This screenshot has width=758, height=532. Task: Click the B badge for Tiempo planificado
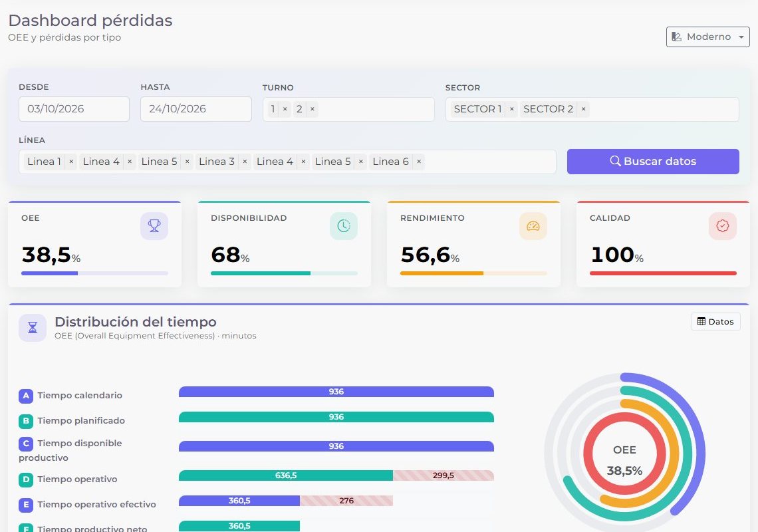coord(26,421)
